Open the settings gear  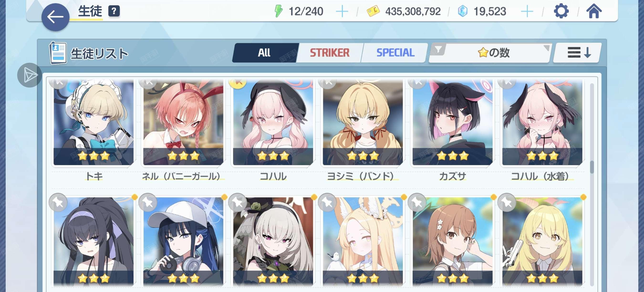[x=561, y=11]
